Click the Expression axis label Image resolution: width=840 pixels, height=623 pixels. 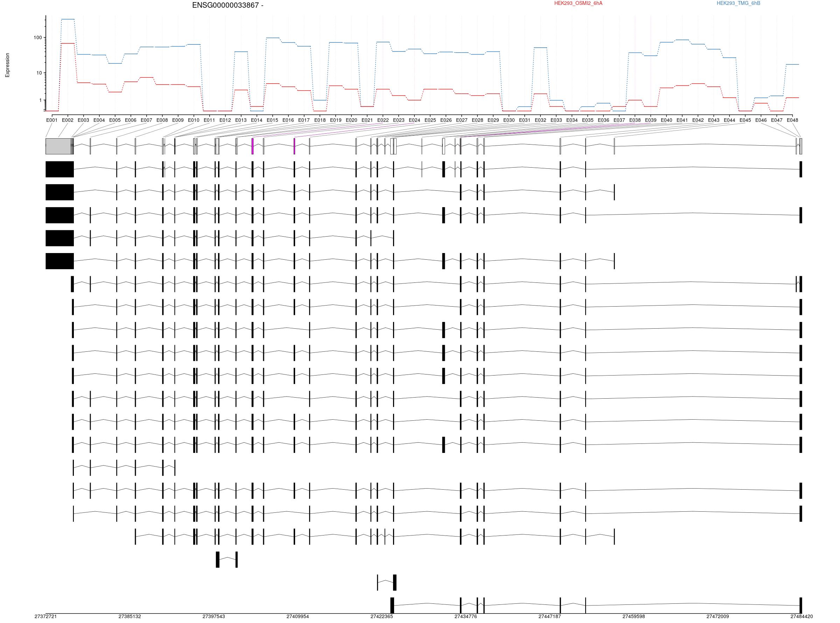[7, 65]
